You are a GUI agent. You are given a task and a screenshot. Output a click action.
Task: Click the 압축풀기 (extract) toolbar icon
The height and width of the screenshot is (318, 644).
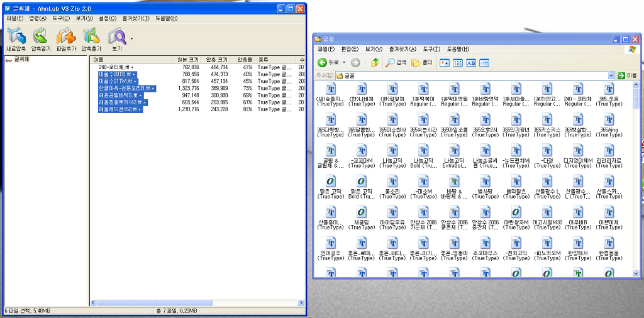pyautogui.click(x=91, y=36)
